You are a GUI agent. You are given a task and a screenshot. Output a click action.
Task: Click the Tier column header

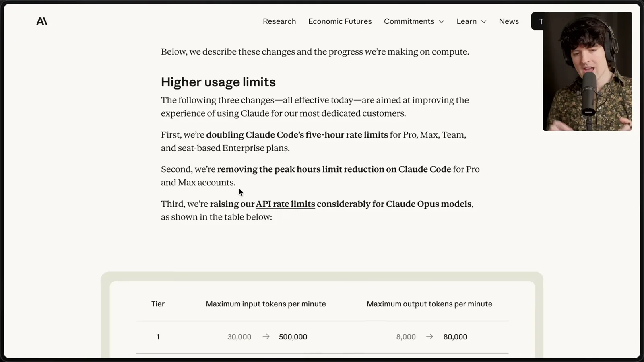(158, 304)
